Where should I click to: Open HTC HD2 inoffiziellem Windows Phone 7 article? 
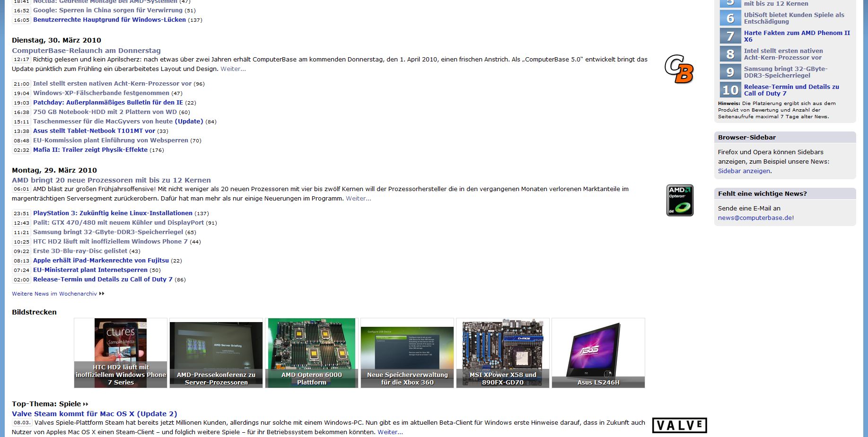click(x=110, y=242)
